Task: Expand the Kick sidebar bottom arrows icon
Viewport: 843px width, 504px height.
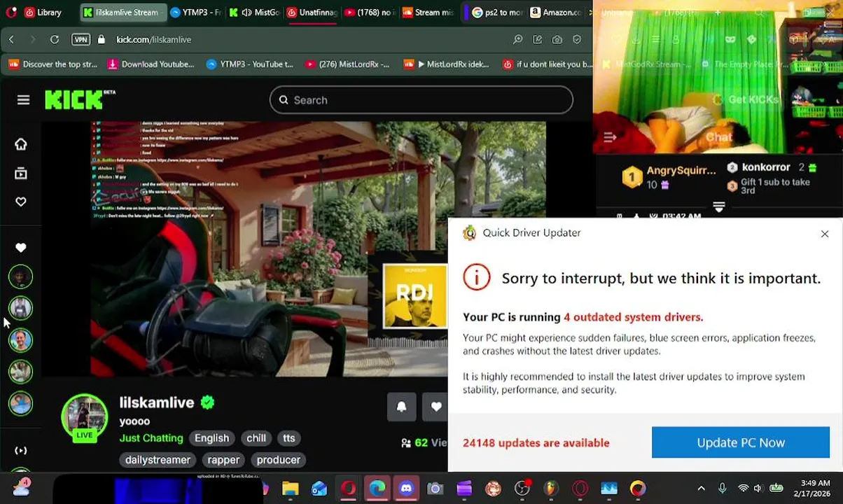Action: coord(21,451)
